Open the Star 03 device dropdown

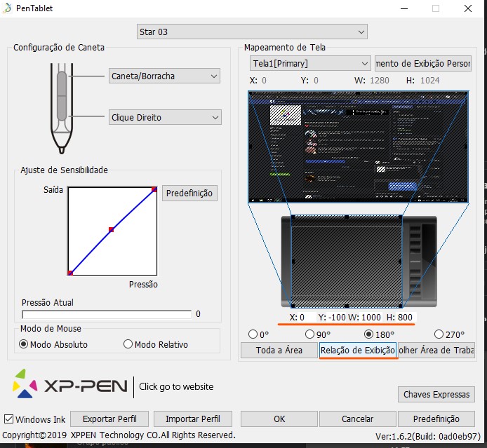[252, 32]
